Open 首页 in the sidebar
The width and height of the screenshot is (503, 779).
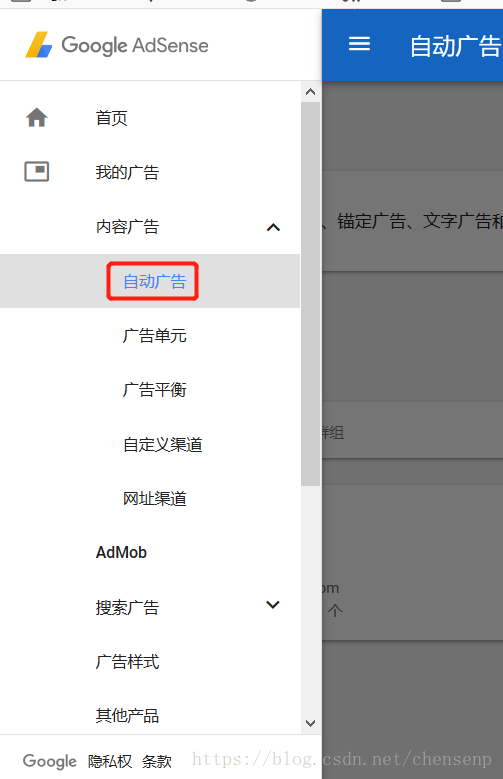pyautogui.click(x=111, y=118)
